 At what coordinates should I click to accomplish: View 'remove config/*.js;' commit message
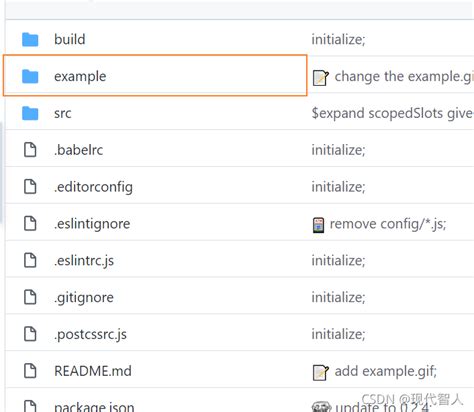[x=388, y=224]
